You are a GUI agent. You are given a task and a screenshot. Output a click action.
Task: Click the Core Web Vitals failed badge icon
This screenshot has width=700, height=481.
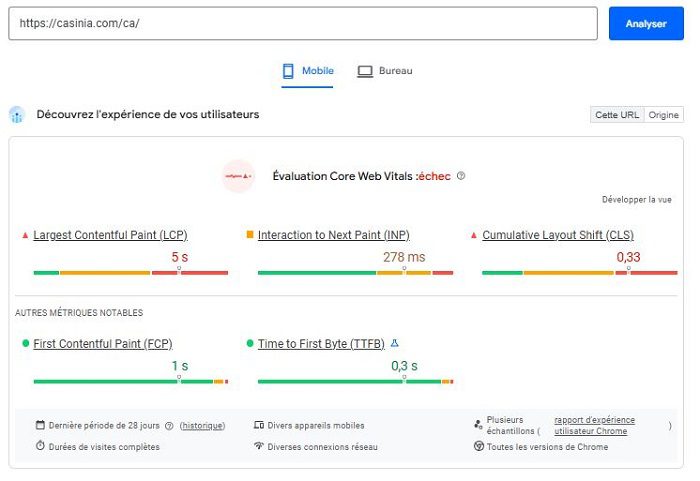pos(238,176)
